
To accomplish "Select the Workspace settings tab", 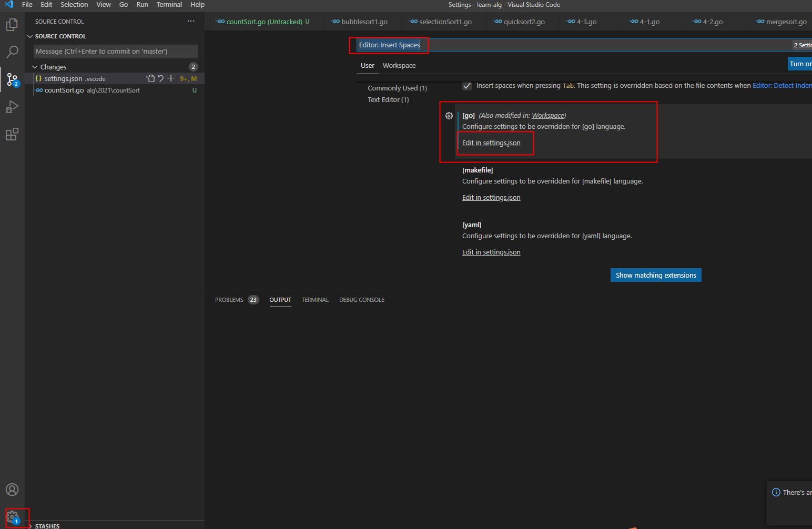I will [x=399, y=66].
